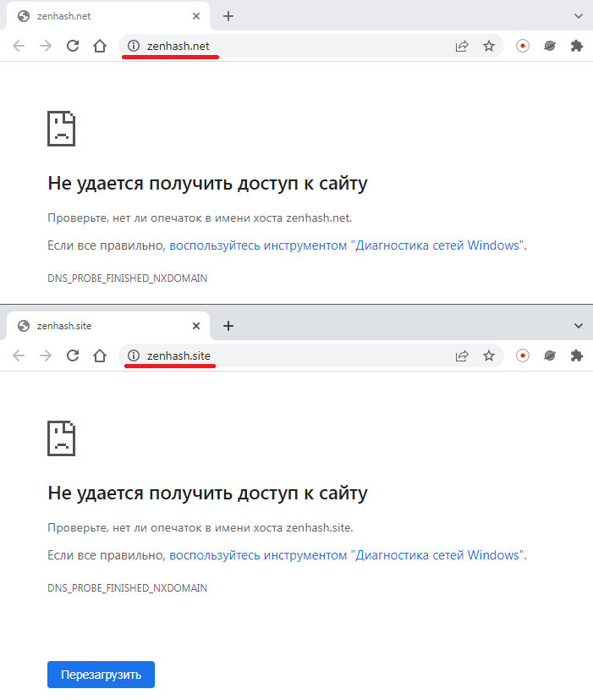593x700 pixels.
Task: Open new tab next to zenhash.site tab
Action: pyautogui.click(x=228, y=326)
